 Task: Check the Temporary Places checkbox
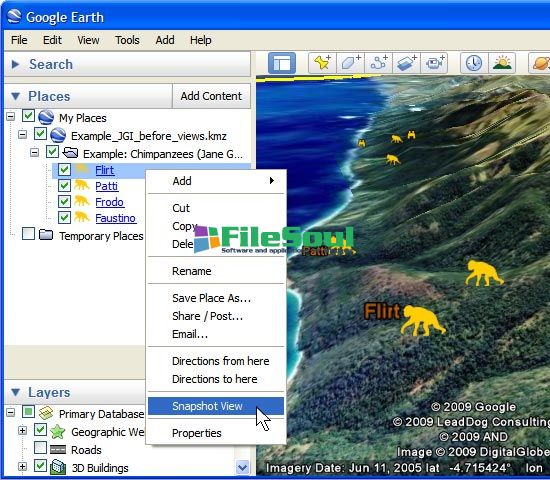click(x=28, y=234)
